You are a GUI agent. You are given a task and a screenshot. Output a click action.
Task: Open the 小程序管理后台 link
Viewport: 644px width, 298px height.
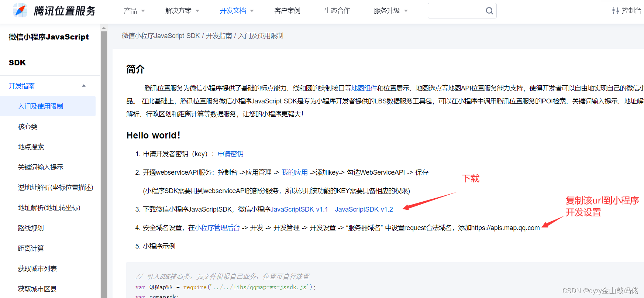point(217,228)
